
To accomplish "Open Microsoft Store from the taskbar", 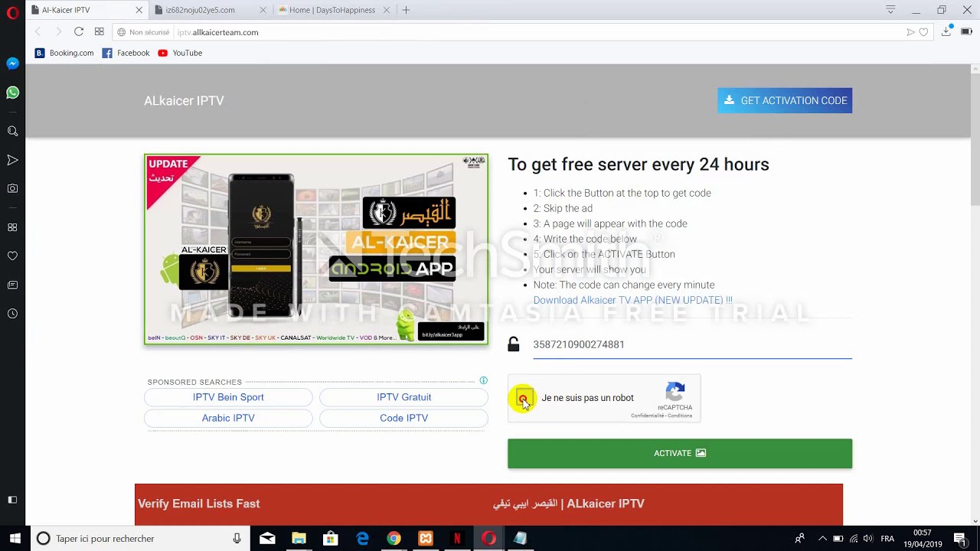I will pyautogui.click(x=330, y=539).
